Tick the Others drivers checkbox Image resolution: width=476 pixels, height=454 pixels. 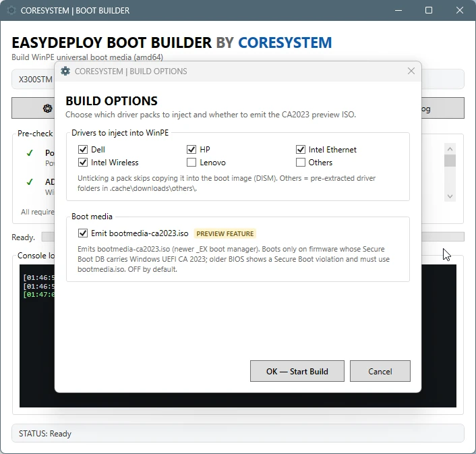301,163
